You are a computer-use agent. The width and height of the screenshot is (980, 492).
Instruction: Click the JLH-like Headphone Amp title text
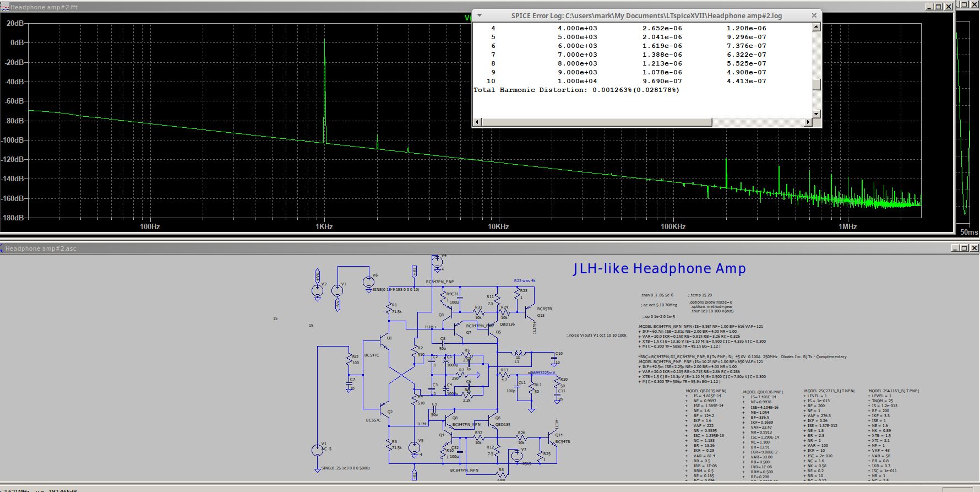[659, 268]
